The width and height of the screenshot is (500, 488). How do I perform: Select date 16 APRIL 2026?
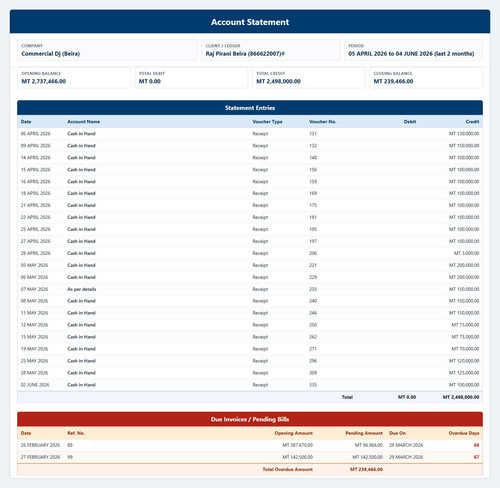pyautogui.click(x=36, y=182)
